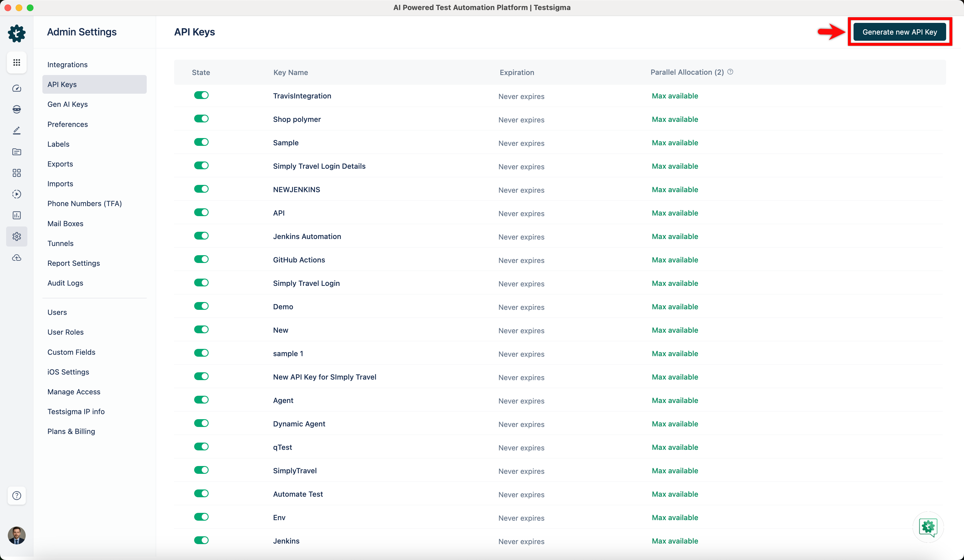Click the pencil edit sidebar icon

click(16, 131)
